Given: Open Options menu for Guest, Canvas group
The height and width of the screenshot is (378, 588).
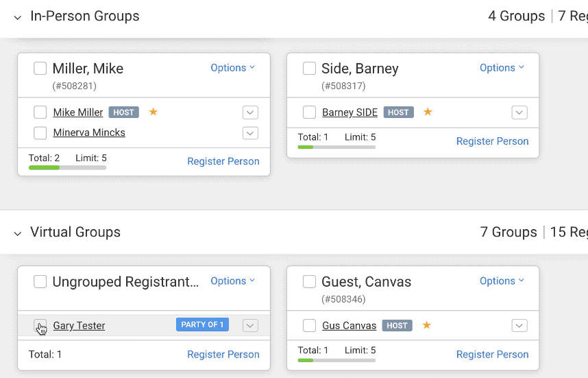Looking at the screenshot, I should pos(502,281).
